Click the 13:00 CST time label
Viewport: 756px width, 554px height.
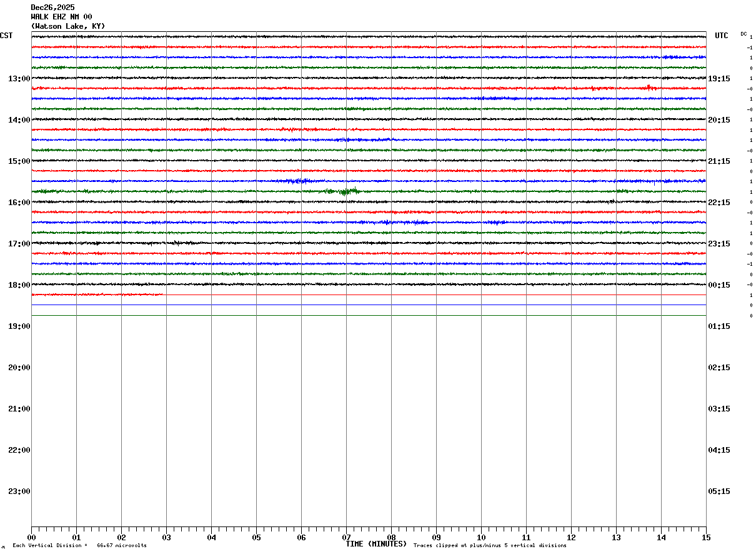coord(19,79)
